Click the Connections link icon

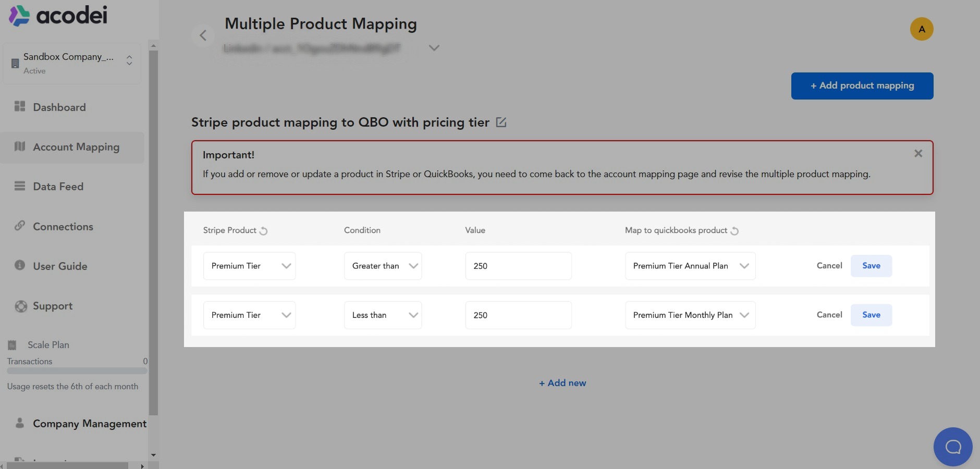tap(20, 226)
